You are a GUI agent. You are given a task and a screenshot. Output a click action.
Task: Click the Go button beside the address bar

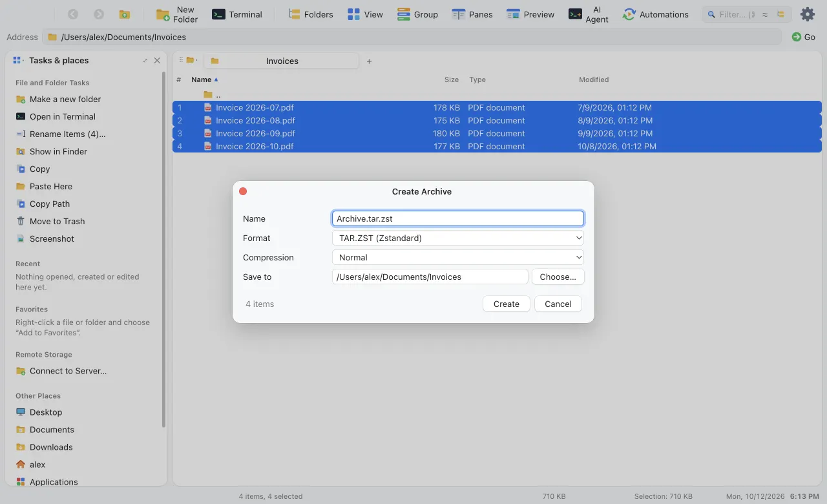(804, 37)
